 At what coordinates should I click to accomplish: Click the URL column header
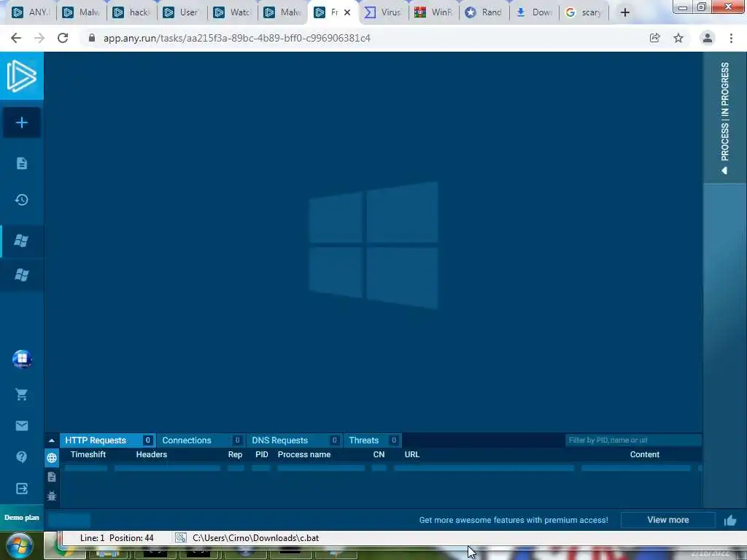coord(412,455)
